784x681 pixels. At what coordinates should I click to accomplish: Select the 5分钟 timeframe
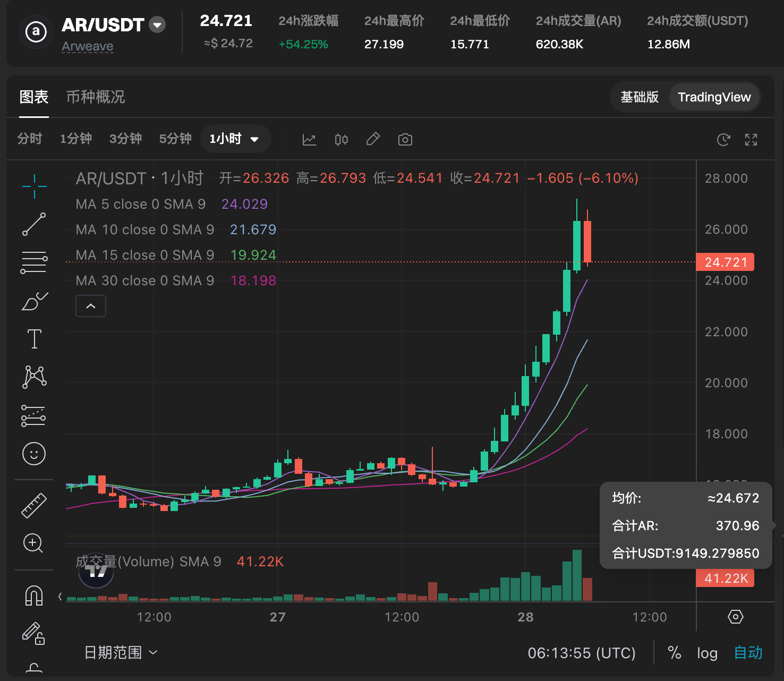175,139
